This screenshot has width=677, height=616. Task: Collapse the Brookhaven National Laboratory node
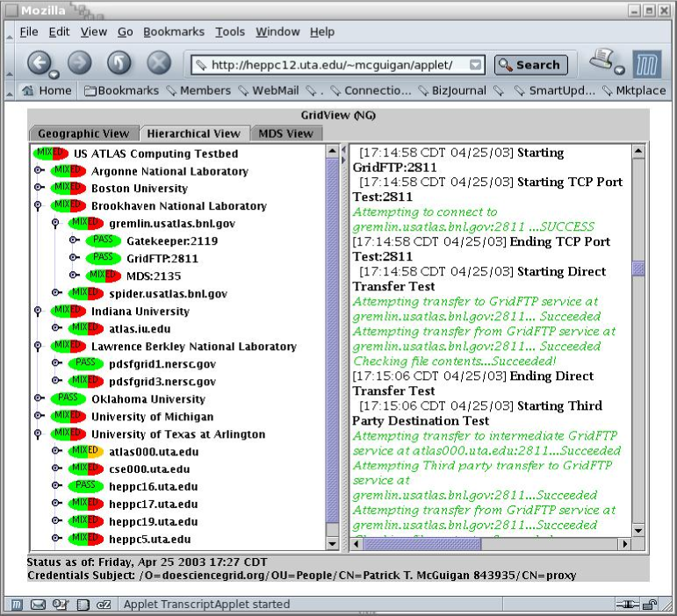(38, 206)
